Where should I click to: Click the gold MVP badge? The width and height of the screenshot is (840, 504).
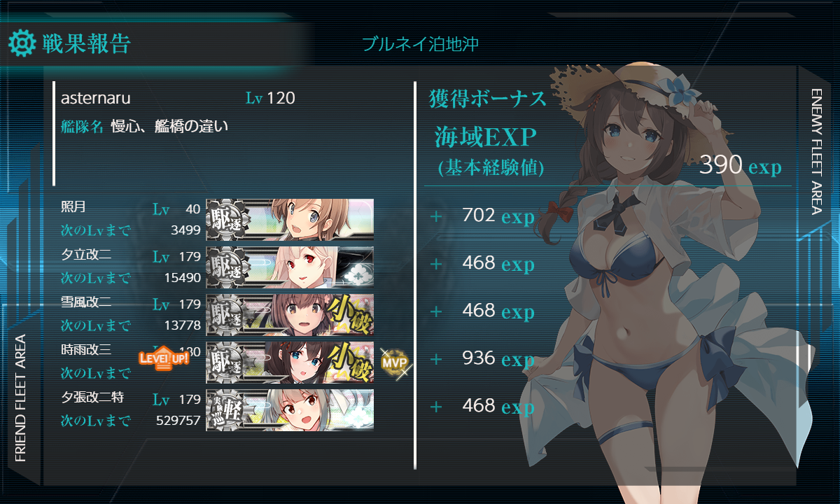pos(395,363)
